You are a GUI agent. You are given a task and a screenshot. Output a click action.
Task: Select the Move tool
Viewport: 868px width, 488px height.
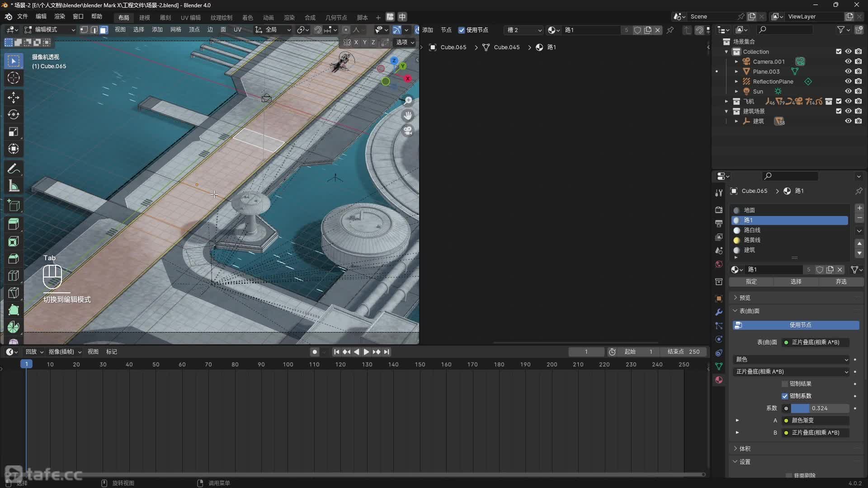(14, 97)
